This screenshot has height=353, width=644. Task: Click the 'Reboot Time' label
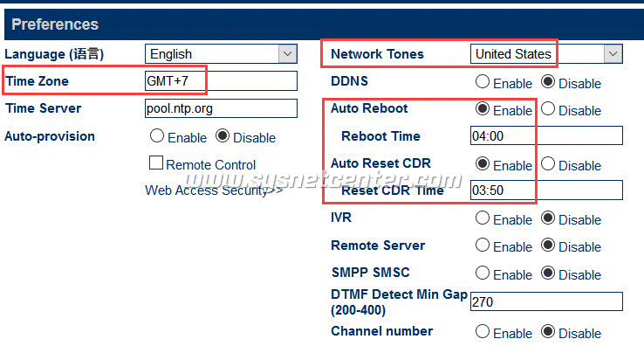point(380,136)
